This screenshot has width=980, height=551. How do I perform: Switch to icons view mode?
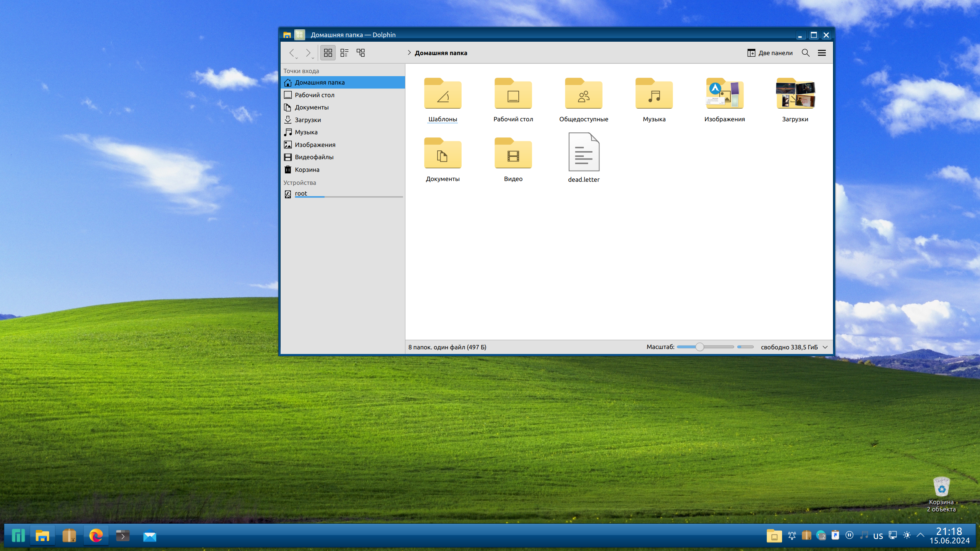pyautogui.click(x=328, y=53)
